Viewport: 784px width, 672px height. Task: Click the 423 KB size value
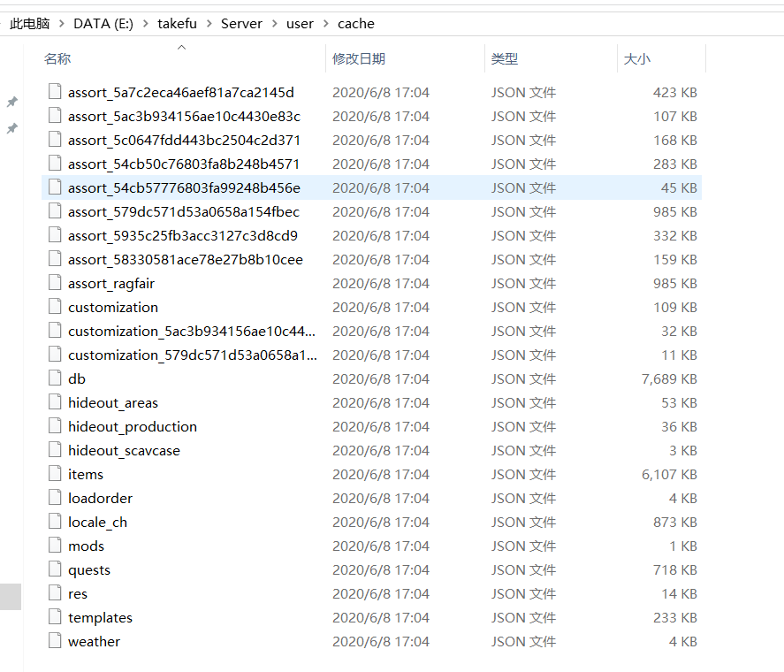click(675, 93)
